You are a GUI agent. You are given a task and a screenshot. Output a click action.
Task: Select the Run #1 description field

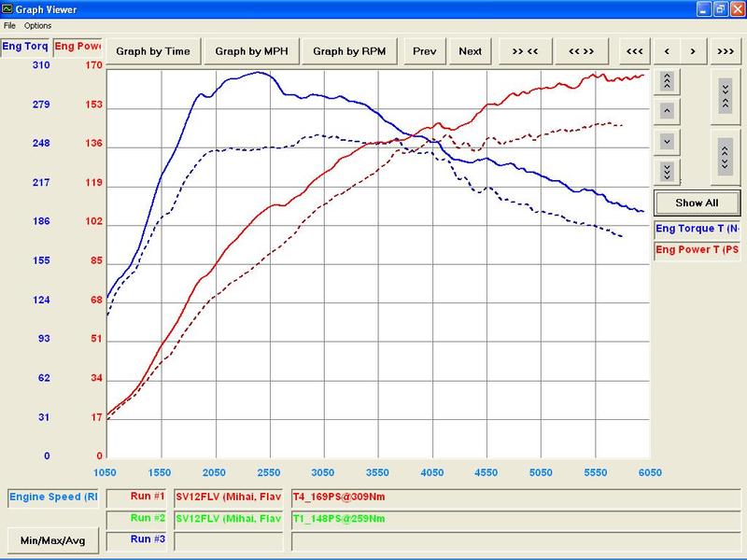pos(515,497)
